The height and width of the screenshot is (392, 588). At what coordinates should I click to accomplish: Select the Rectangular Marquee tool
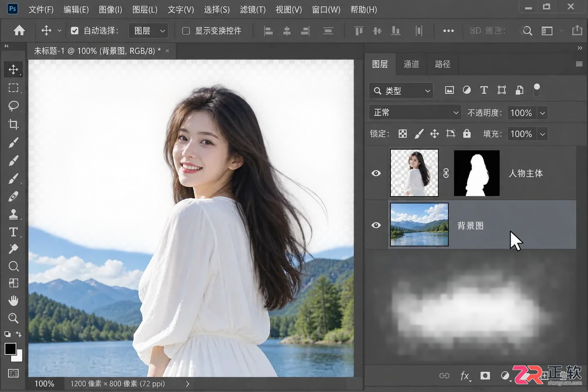point(13,88)
